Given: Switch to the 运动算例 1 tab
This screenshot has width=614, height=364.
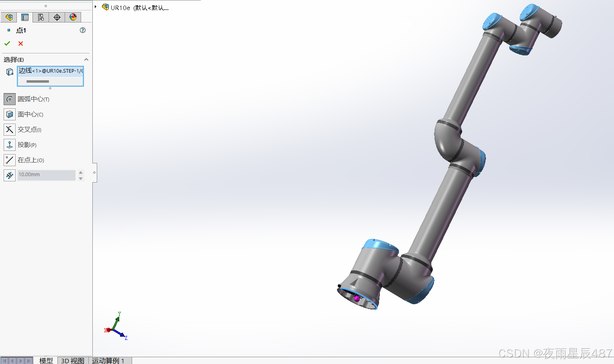Looking at the screenshot, I should pyautogui.click(x=108, y=360).
